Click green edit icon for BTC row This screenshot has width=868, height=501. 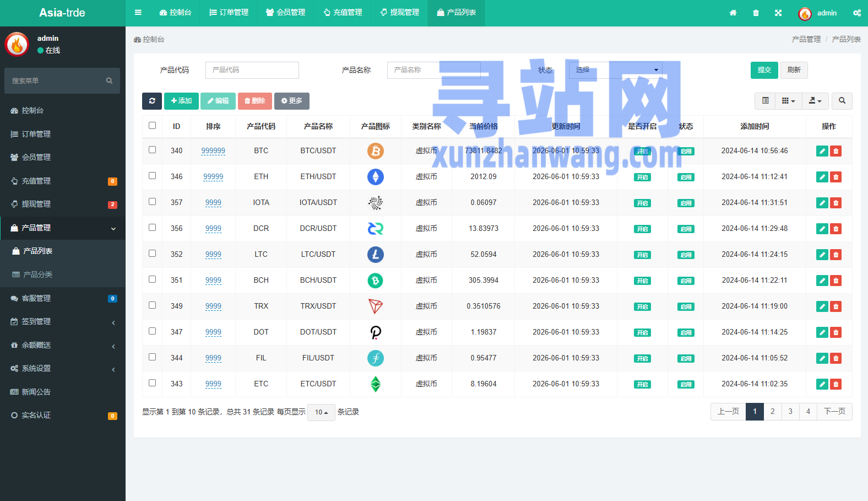pos(822,151)
